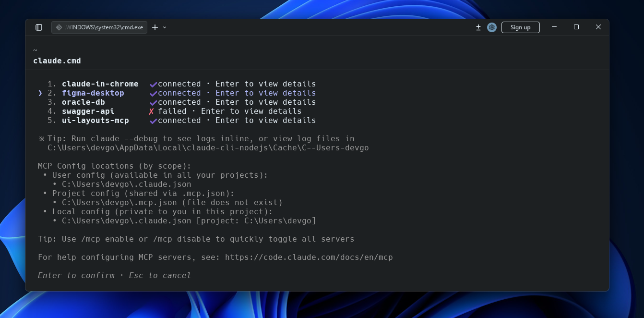
Task: Click the plus-minus icon in title bar
Action: point(478,27)
